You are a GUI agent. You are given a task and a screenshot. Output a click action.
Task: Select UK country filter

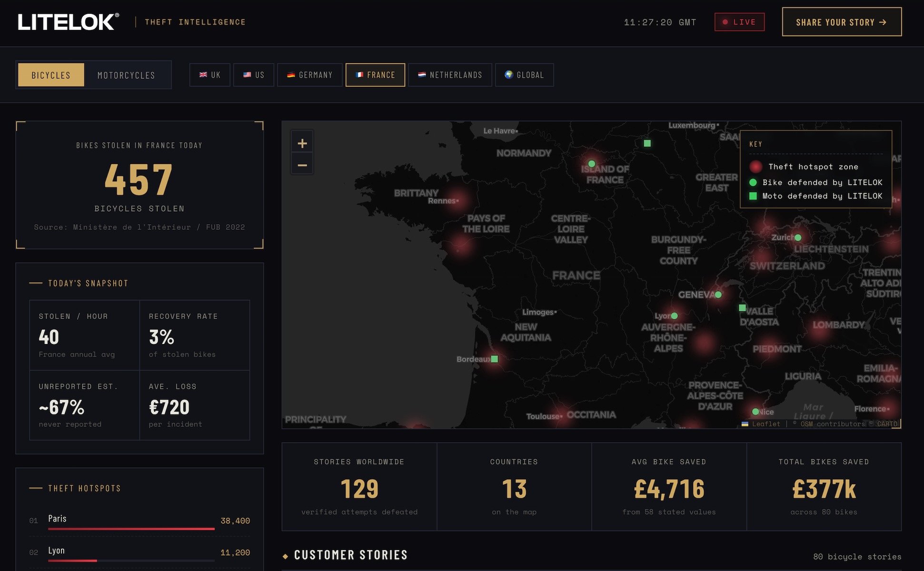pos(210,75)
